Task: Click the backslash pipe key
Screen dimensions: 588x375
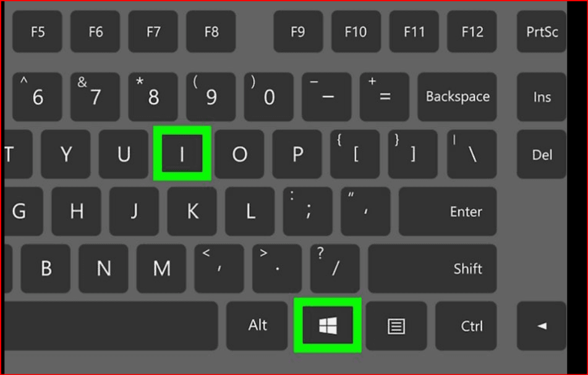Action: point(472,154)
